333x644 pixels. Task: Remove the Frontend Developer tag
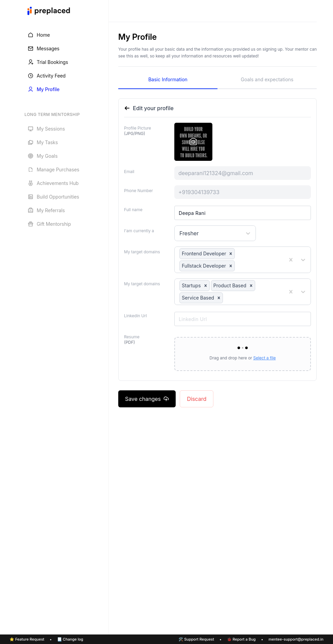pyautogui.click(x=231, y=254)
